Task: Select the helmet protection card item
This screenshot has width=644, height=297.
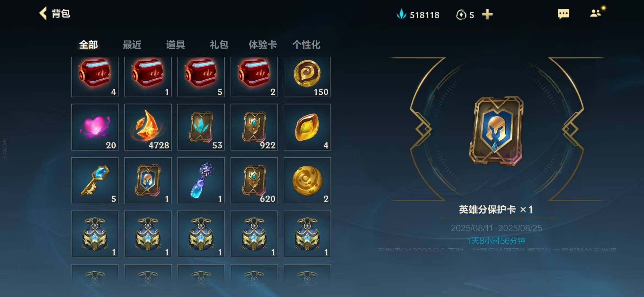Action: (x=148, y=180)
